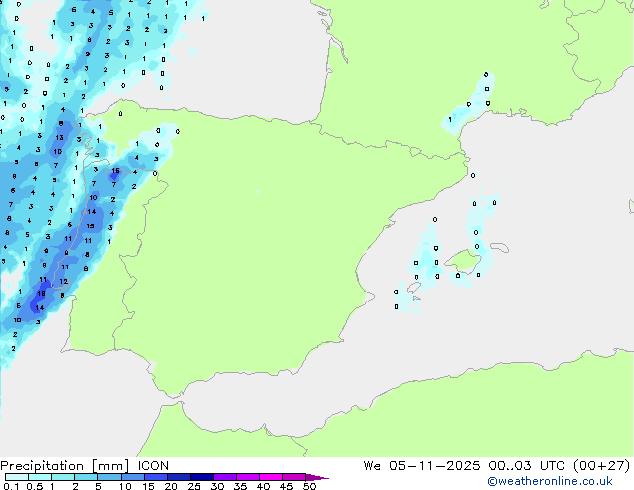Click the legend scale label '30'

tap(217, 486)
